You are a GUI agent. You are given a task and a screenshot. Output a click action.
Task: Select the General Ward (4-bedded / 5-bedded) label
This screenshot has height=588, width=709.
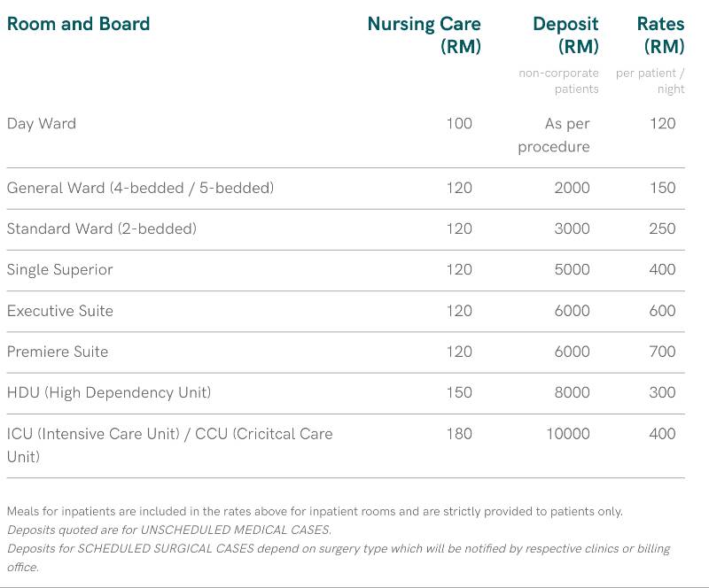[140, 188]
